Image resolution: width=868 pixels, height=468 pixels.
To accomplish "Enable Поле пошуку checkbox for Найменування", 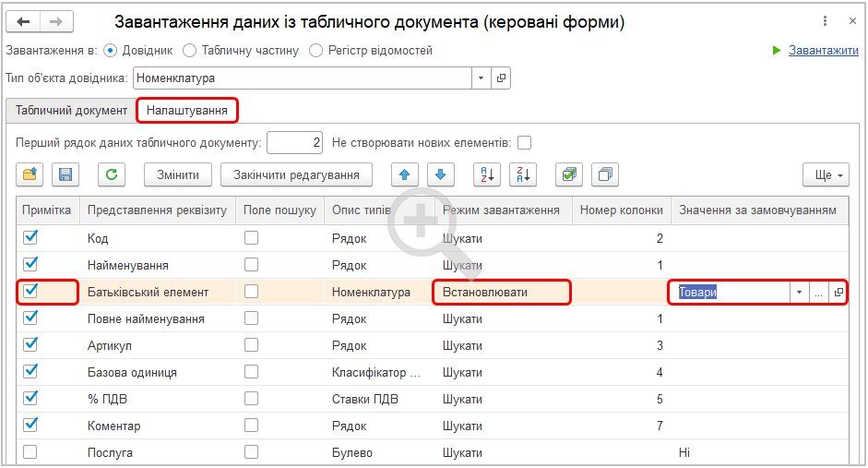I will click(251, 264).
